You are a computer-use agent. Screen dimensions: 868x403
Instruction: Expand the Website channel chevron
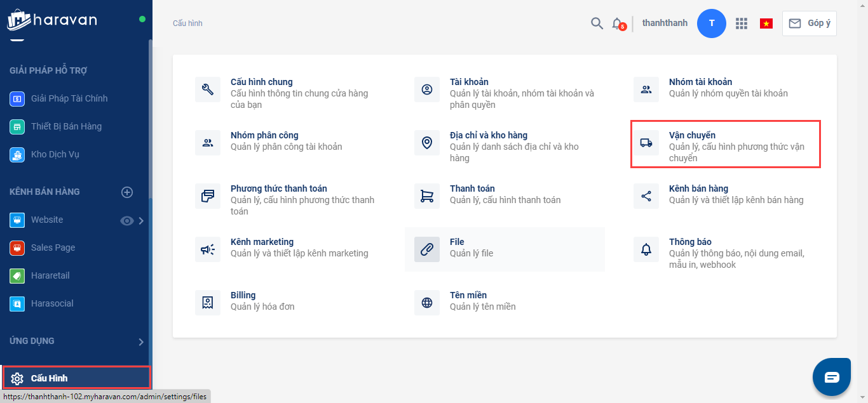pos(141,220)
